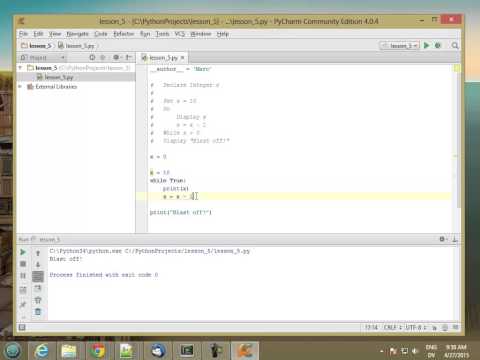Collapse the lesson_5 project folder
The image size is (480, 360).
pos(20,68)
